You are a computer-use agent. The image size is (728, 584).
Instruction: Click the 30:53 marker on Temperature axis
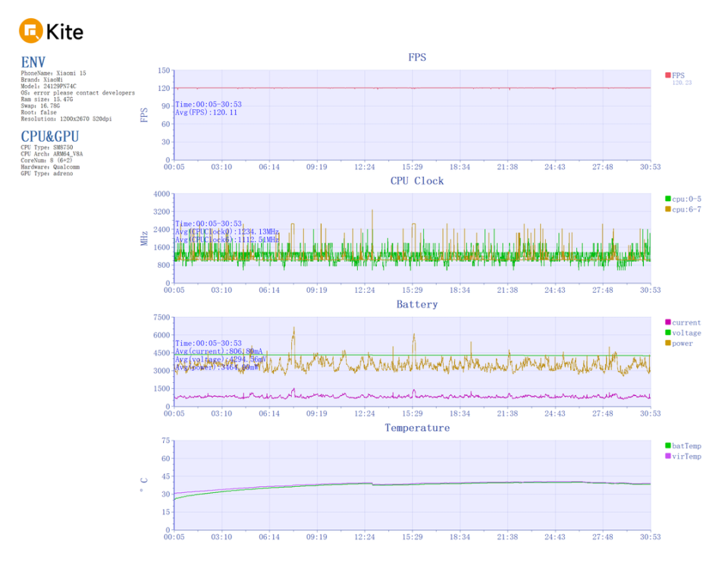[650, 537]
